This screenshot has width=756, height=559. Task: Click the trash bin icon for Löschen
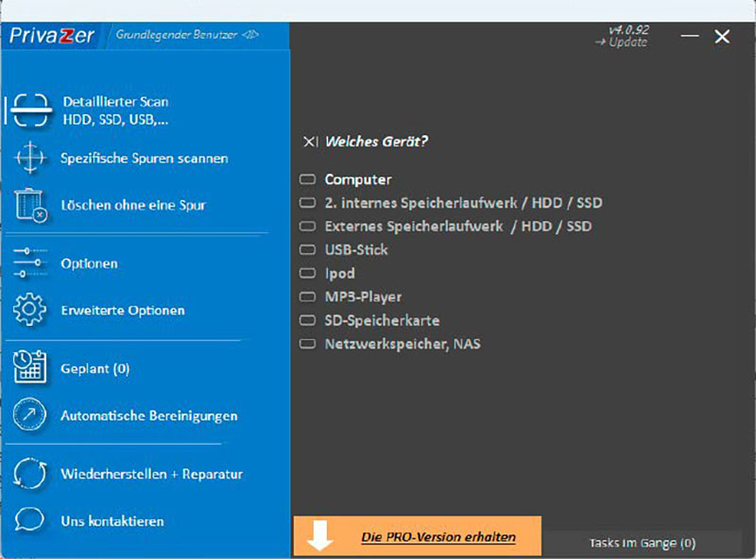point(31,205)
